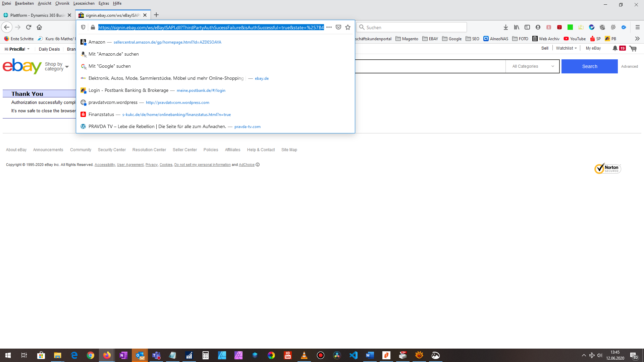Bookmark this page with the star icon

tap(348, 27)
